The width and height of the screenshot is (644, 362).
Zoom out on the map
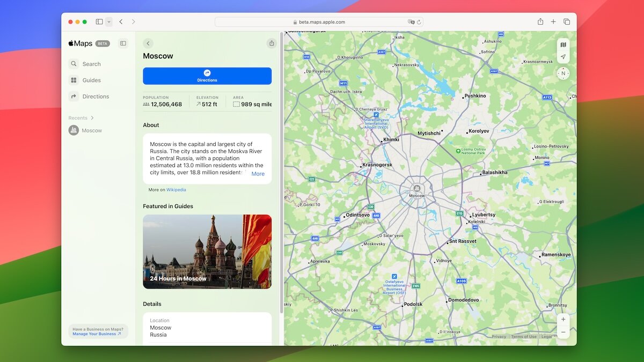(x=563, y=333)
